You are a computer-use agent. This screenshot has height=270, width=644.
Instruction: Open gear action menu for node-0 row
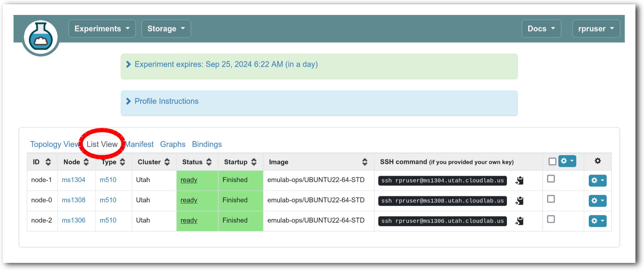click(598, 201)
